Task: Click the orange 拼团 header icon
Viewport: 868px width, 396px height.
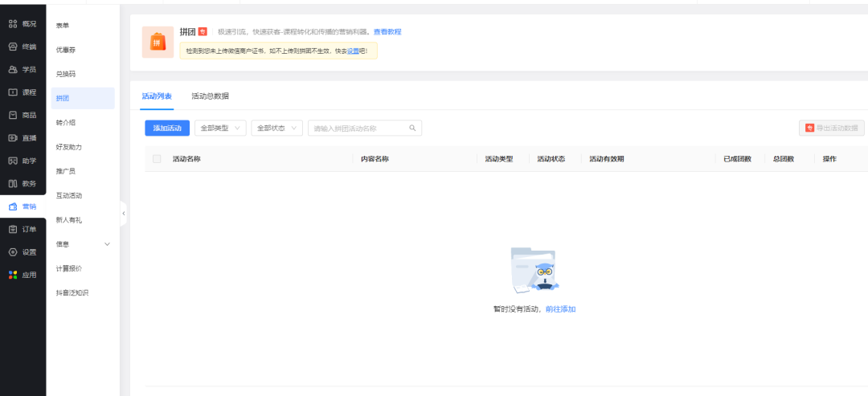Action: (x=158, y=43)
